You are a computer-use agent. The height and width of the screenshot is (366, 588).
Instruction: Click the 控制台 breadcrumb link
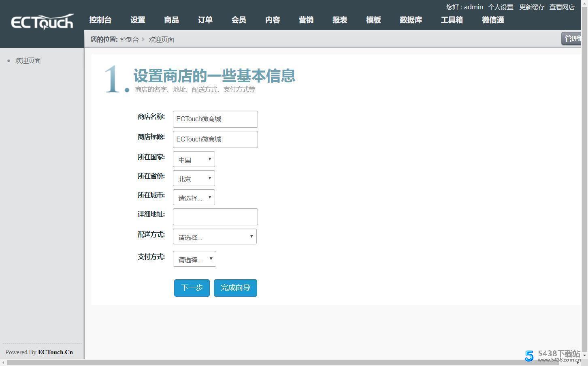129,40
